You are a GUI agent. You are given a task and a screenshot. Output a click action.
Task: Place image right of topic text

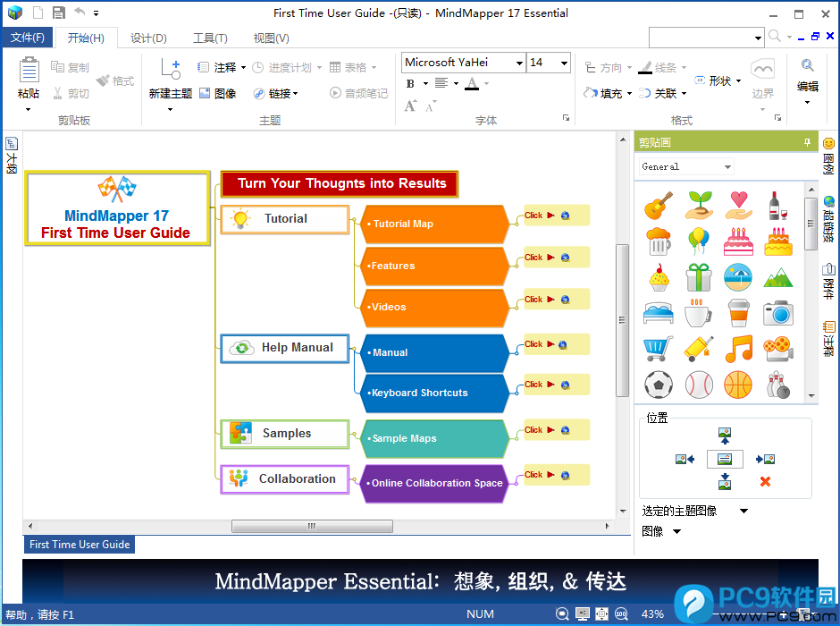(x=766, y=459)
